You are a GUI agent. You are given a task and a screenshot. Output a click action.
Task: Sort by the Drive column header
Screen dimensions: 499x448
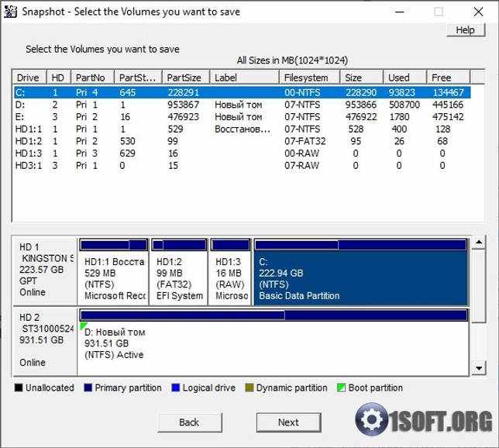pos(29,78)
